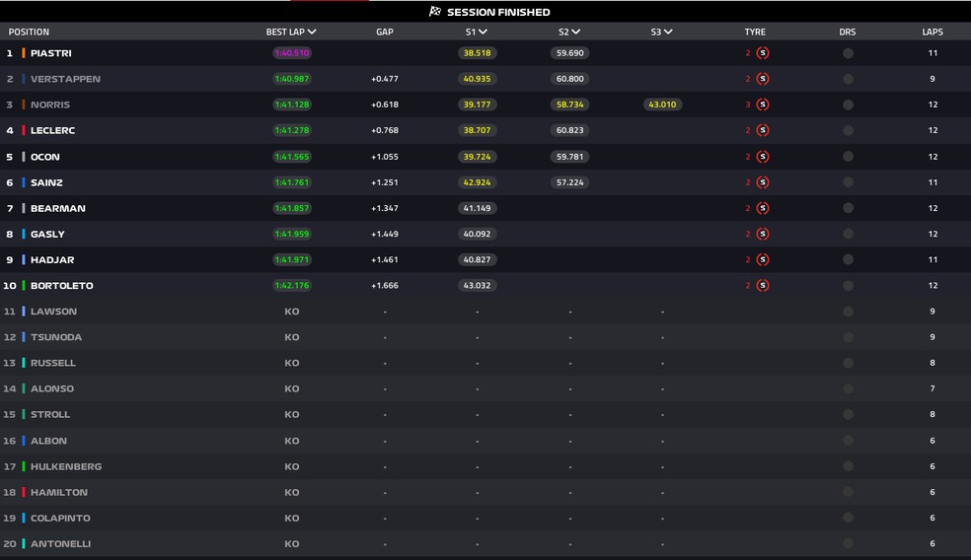Click Piastri's orange team color bar
The image size is (971, 560).
24,53
